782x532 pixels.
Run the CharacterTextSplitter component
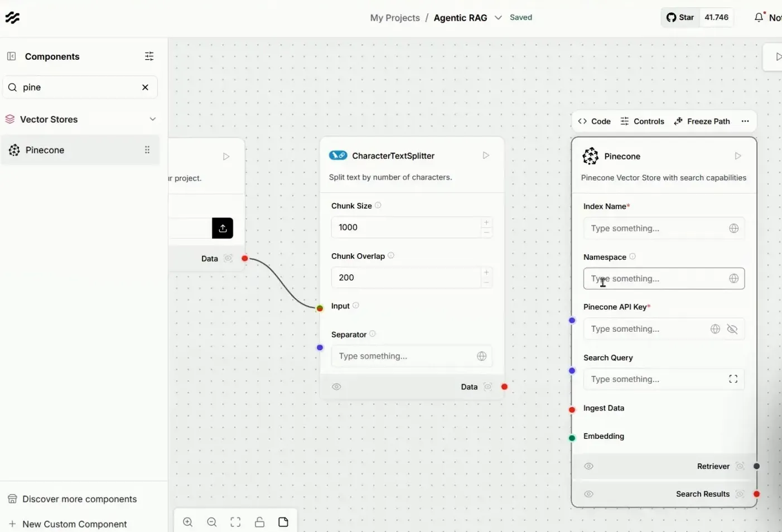[x=486, y=156]
